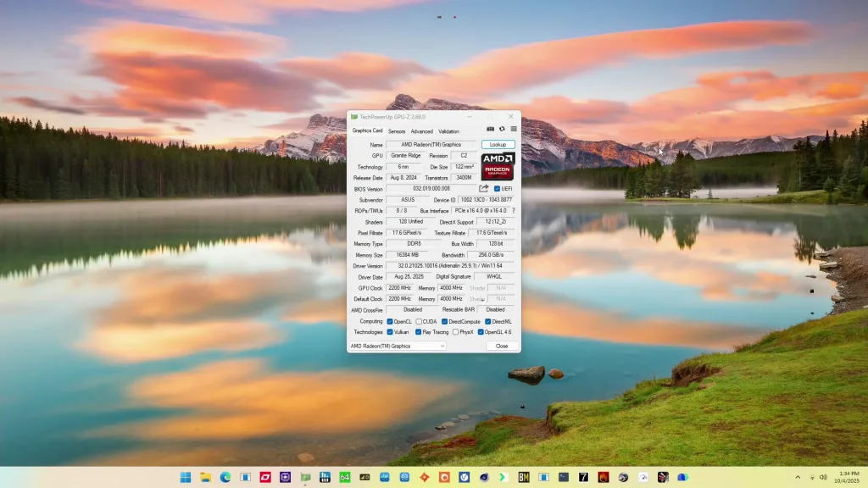Launch Microsoft Edge from the taskbar
Screen dimensions: 868x488
(x=225, y=475)
